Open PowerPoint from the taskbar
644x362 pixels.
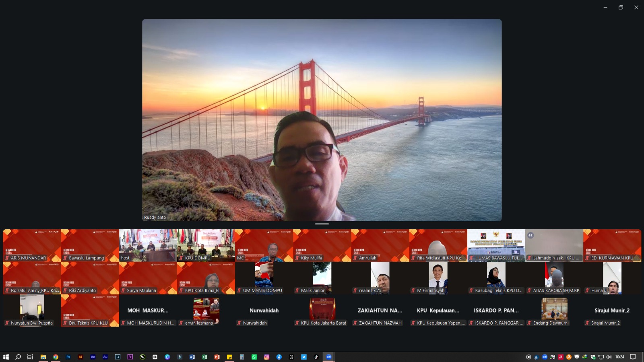tap(217, 357)
